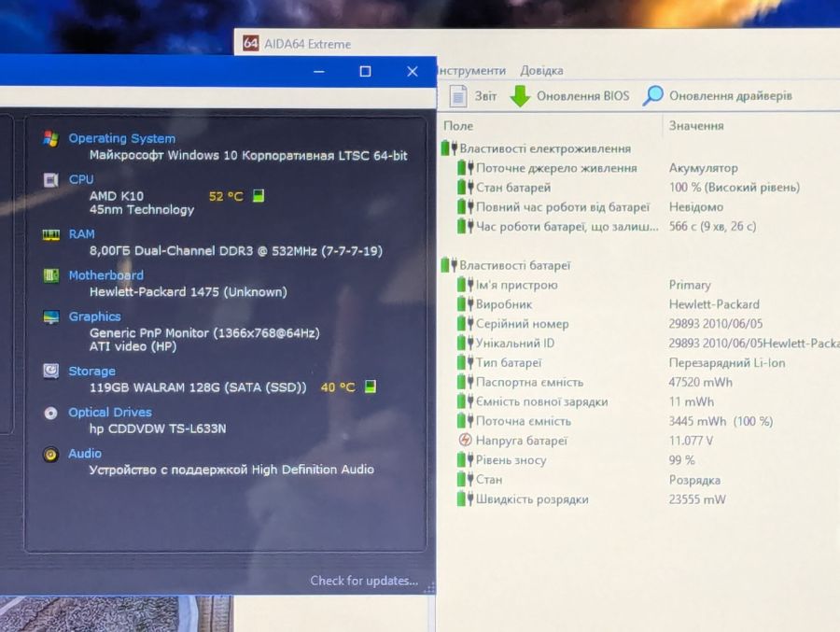Click battery icon beside Поточна ємність

465,421
